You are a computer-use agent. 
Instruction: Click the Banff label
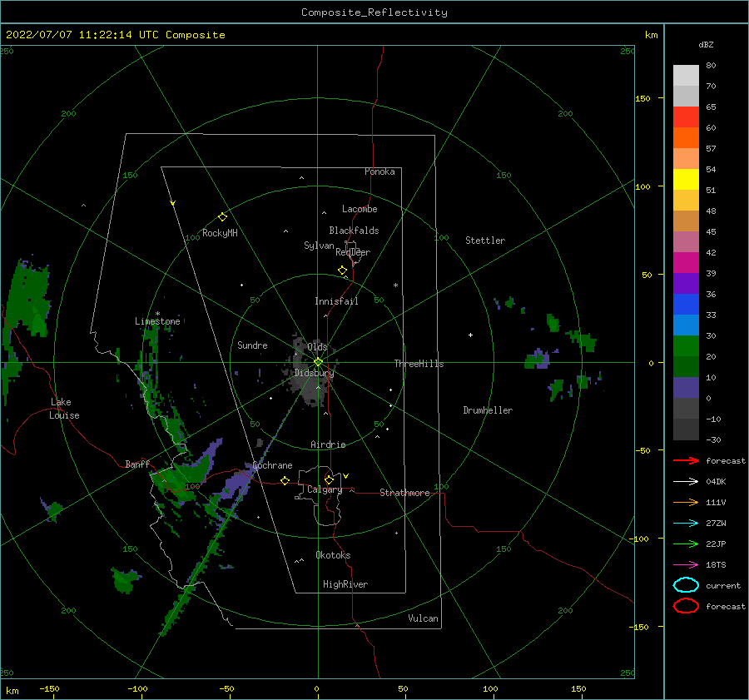pos(137,464)
